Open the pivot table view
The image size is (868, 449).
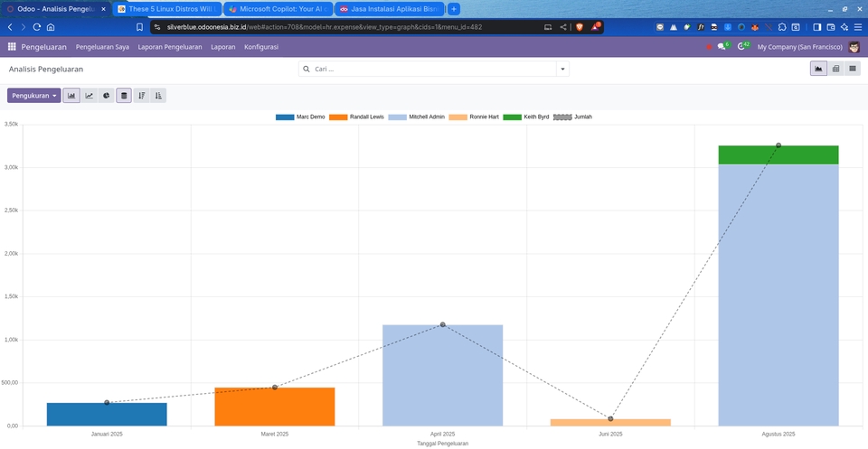point(835,69)
